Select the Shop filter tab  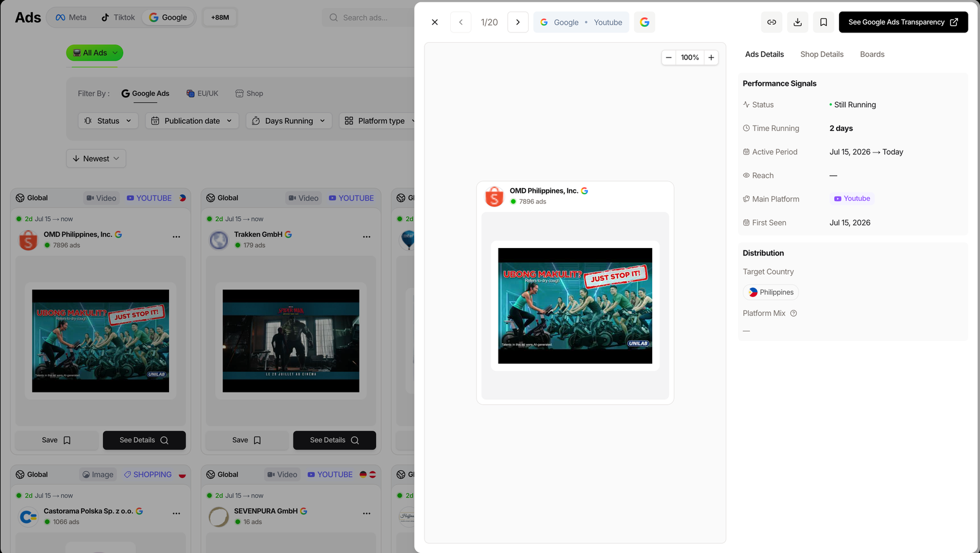click(x=249, y=94)
